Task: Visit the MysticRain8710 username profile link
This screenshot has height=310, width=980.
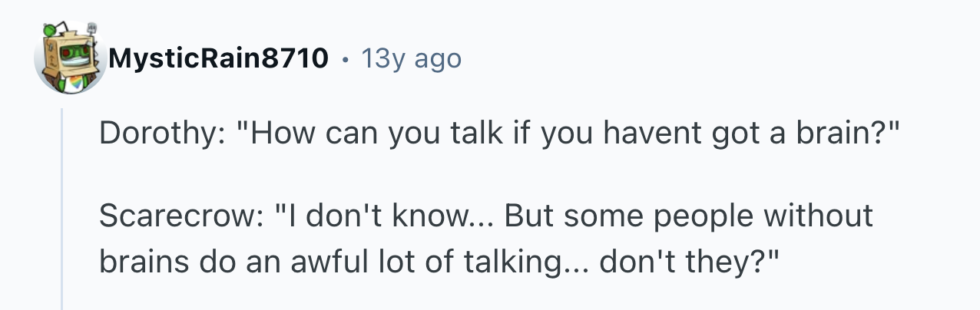Action: (219, 58)
